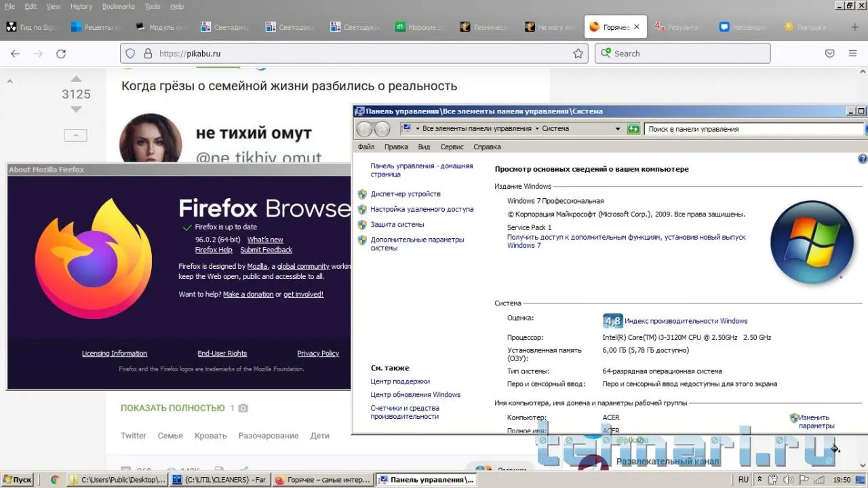The image size is (868, 488).
Task: Open the Вид menu
Action: click(424, 147)
